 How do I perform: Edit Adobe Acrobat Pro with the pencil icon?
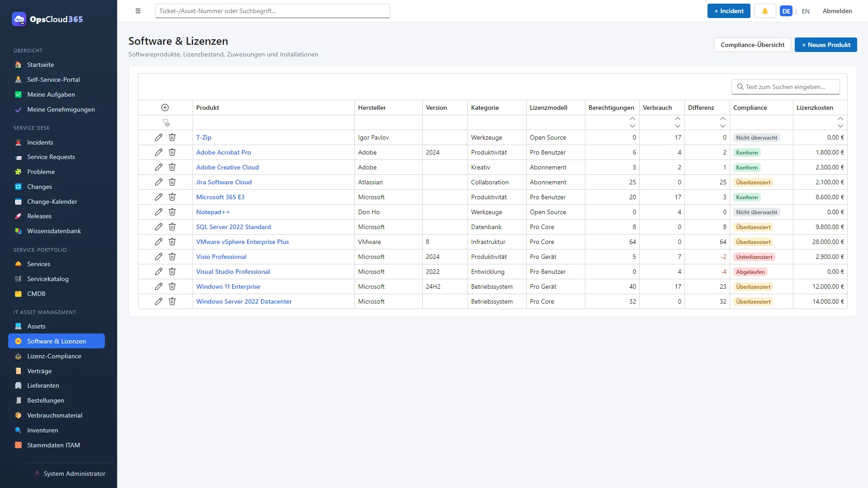click(159, 152)
